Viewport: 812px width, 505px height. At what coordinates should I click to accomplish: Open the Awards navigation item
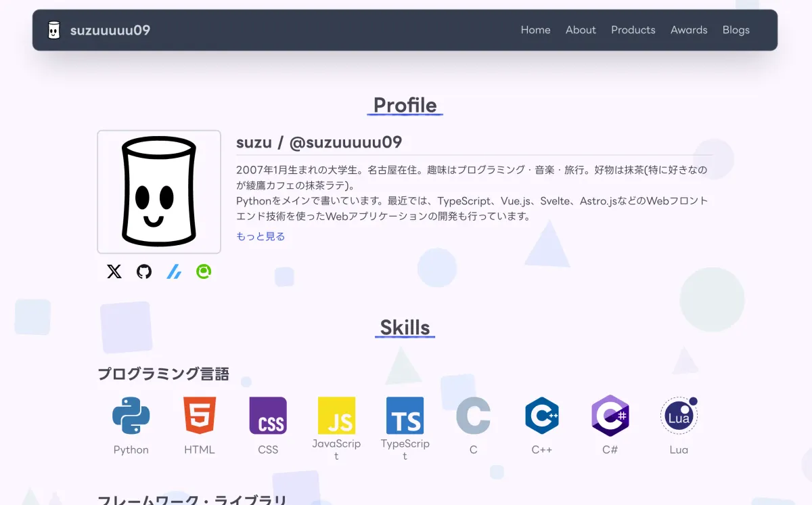click(x=689, y=30)
